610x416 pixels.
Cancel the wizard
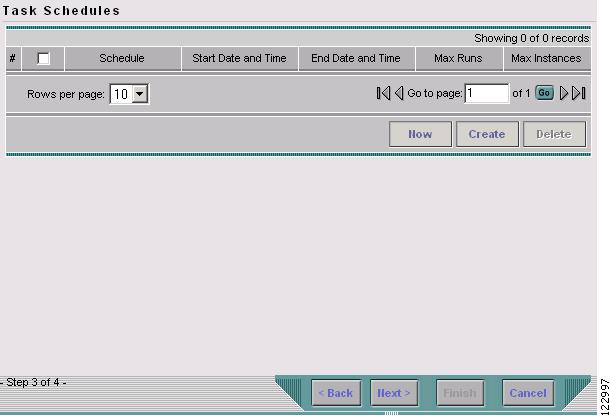tap(528, 393)
